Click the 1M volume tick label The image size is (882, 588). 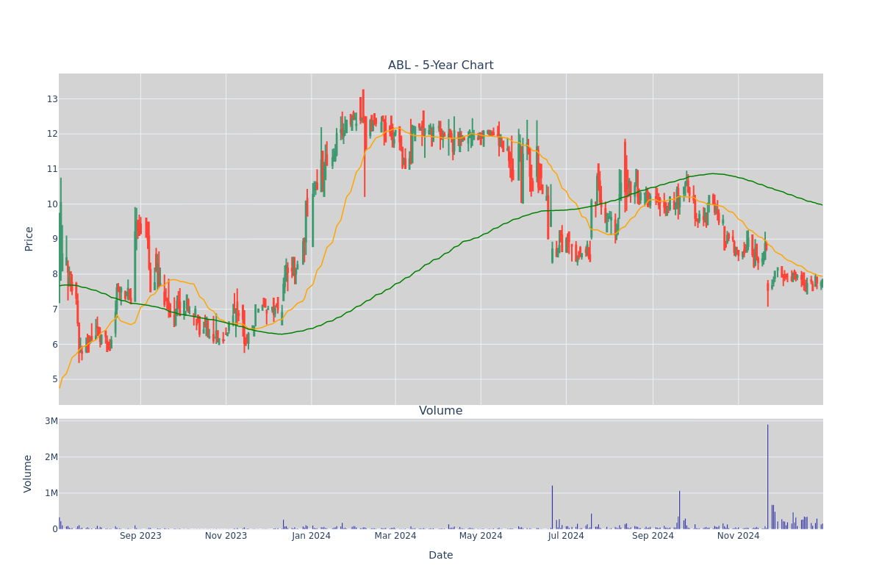point(51,493)
